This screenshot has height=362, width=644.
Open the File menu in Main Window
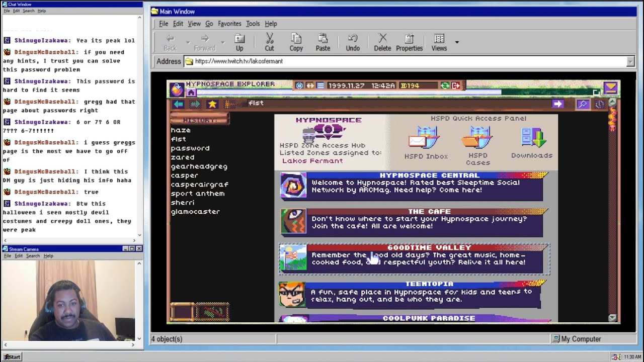[164, 24]
